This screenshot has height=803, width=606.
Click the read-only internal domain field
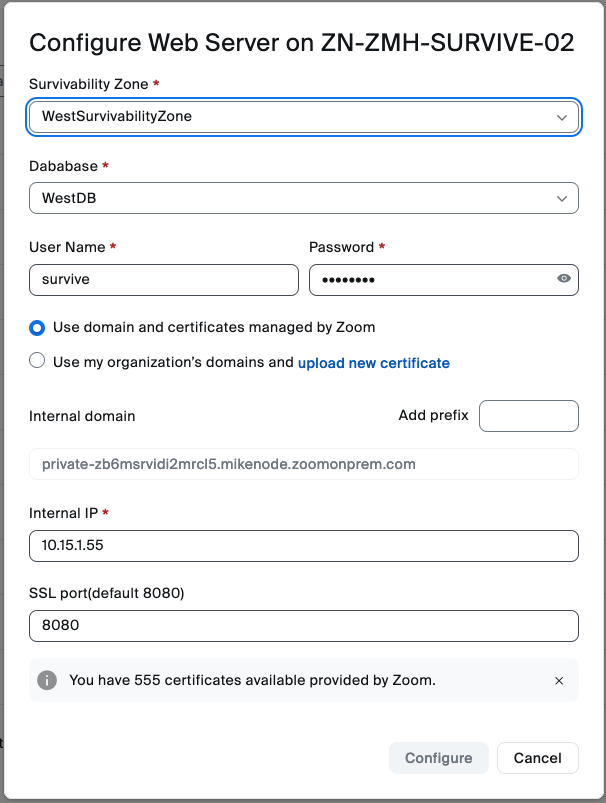304,464
